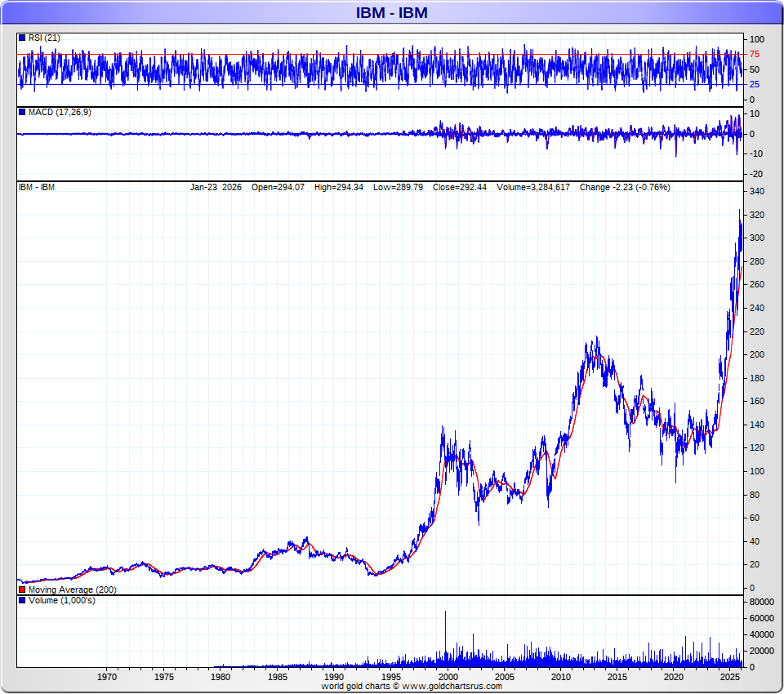Click the 1980 year axis label
Image resolution: width=784 pixels, height=694 pixels.
click(220, 677)
